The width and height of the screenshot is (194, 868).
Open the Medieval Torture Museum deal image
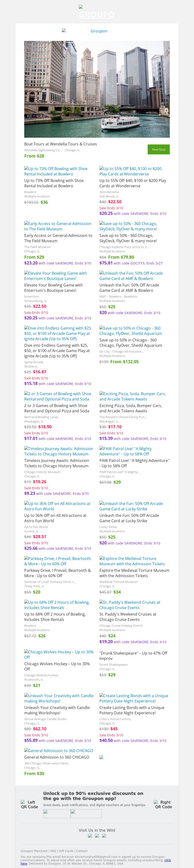click(x=132, y=561)
